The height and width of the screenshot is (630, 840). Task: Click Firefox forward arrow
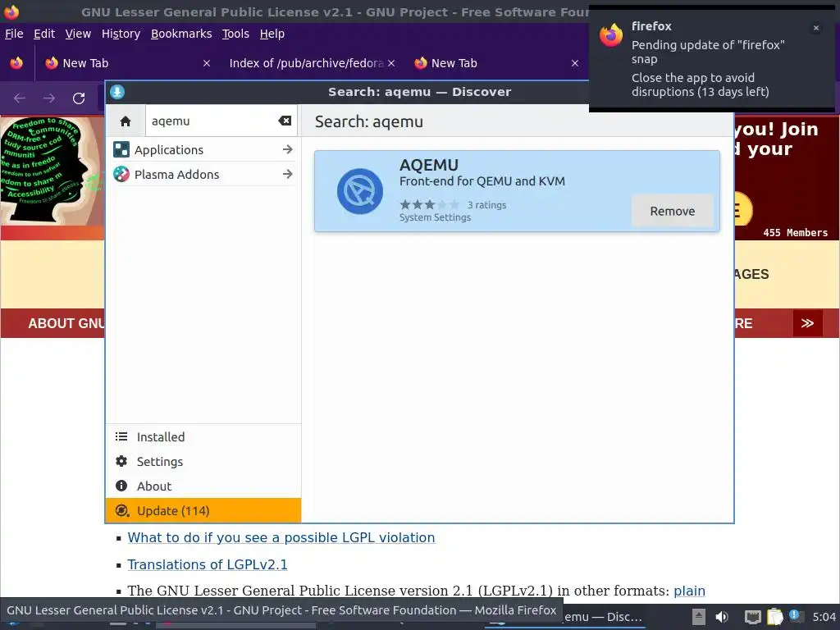[48, 98]
